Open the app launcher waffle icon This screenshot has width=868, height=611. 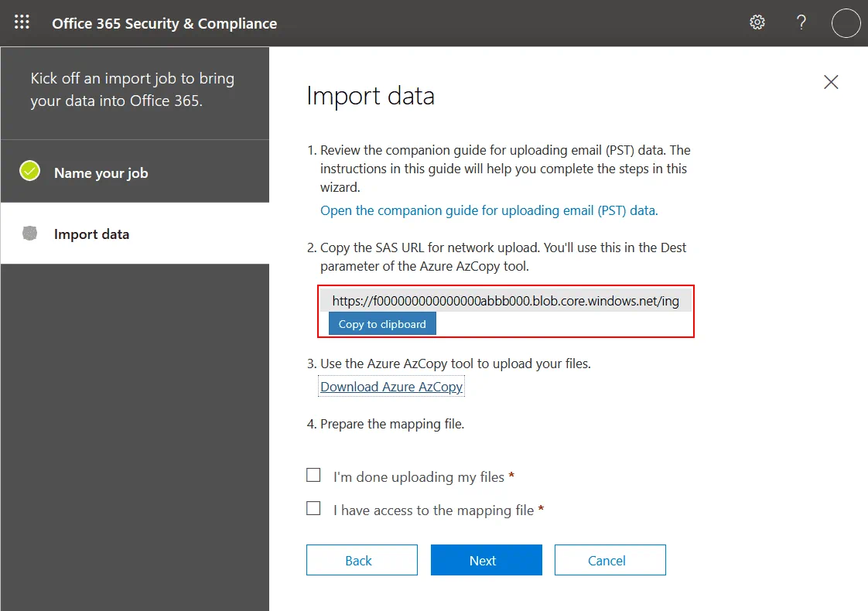[x=22, y=22]
